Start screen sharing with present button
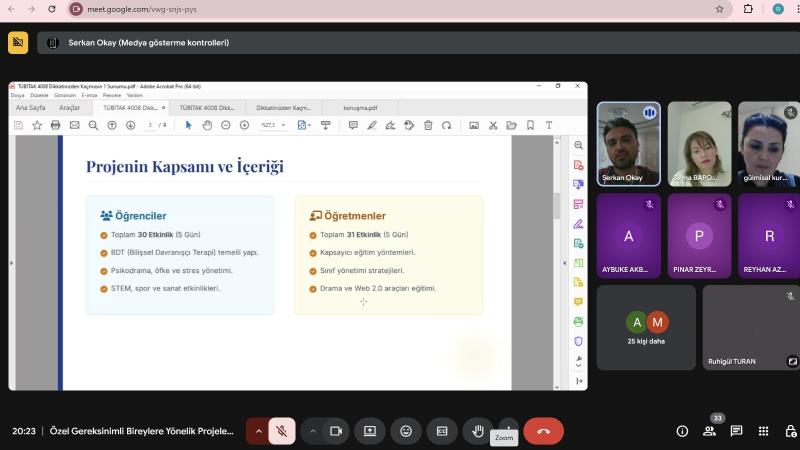The height and width of the screenshot is (450, 800). click(x=370, y=431)
